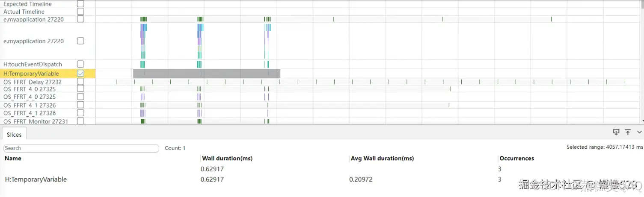The height and width of the screenshot is (197, 644).
Task: Select the OS_FFRT_Monitor 27231 row label
Action: 36,121
